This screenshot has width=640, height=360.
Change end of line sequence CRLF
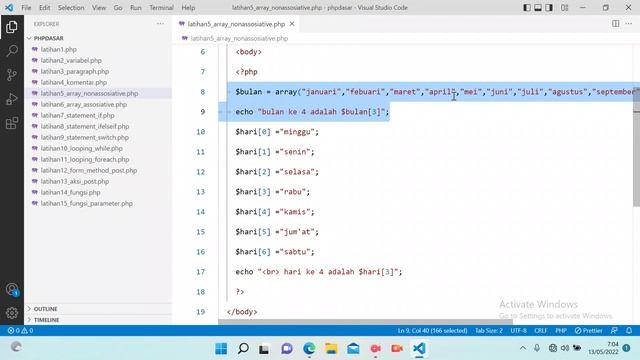540,331
